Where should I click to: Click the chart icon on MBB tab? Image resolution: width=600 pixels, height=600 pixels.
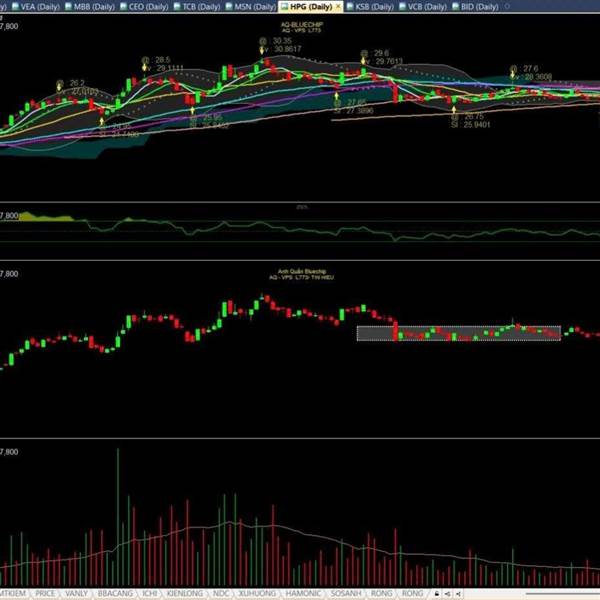point(68,7)
